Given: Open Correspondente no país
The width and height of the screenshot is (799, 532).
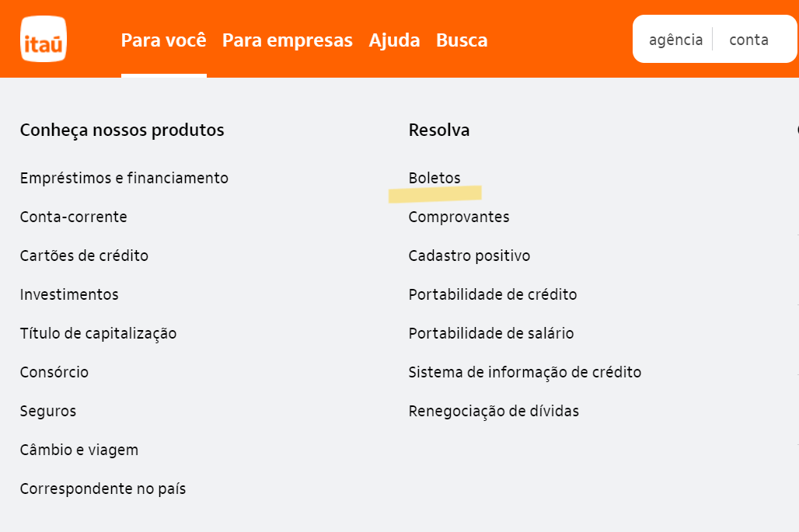Looking at the screenshot, I should tap(103, 489).
